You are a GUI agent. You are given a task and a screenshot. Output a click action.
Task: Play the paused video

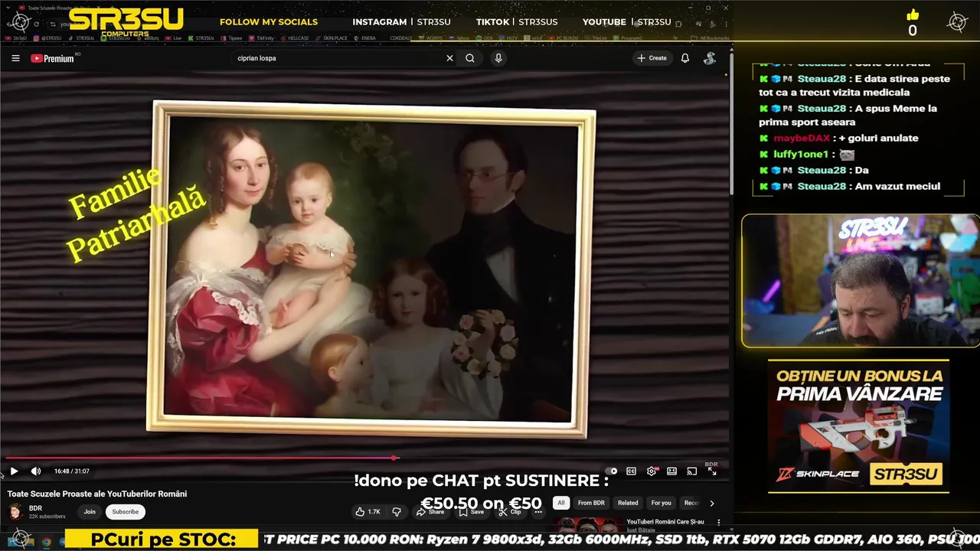click(x=14, y=471)
